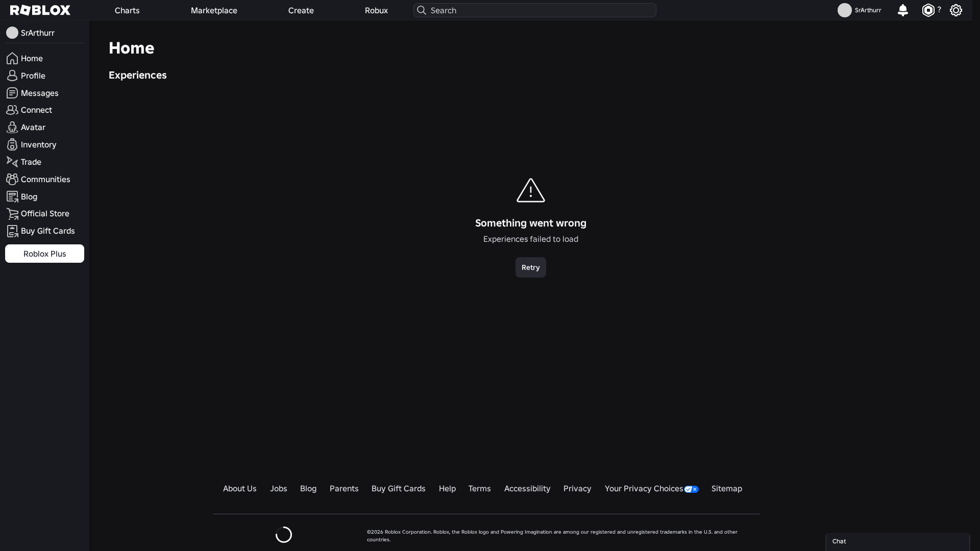
Task: Open the footer Buy Gift Cards link
Action: (x=398, y=489)
